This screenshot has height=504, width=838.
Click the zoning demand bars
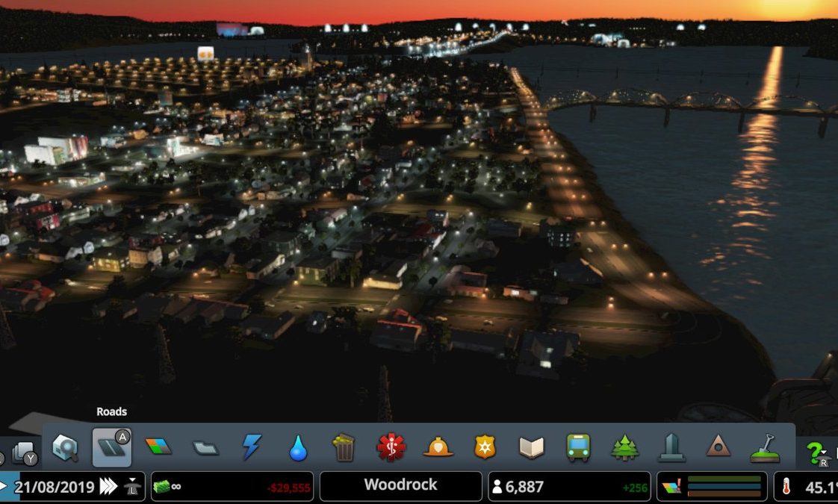[724, 486]
